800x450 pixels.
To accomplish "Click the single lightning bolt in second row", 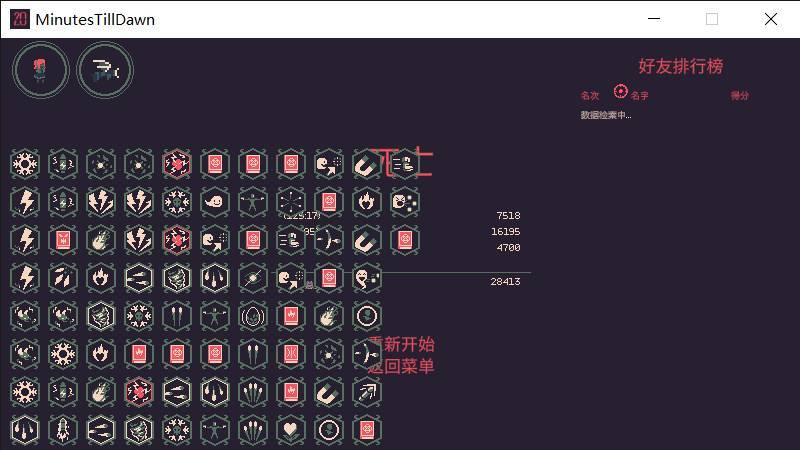I will point(24,202).
